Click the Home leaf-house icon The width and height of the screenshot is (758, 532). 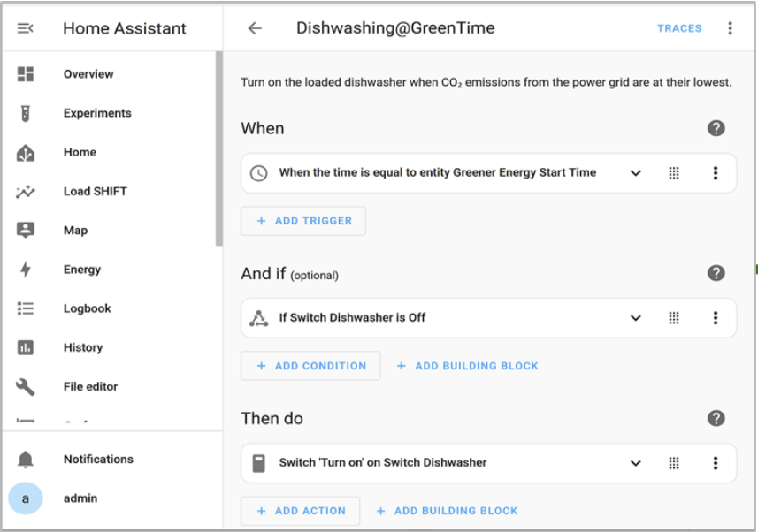click(x=26, y=153)
